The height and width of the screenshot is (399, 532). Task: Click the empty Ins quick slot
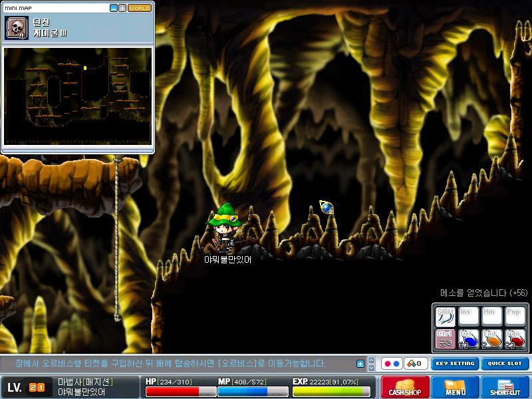468,316
